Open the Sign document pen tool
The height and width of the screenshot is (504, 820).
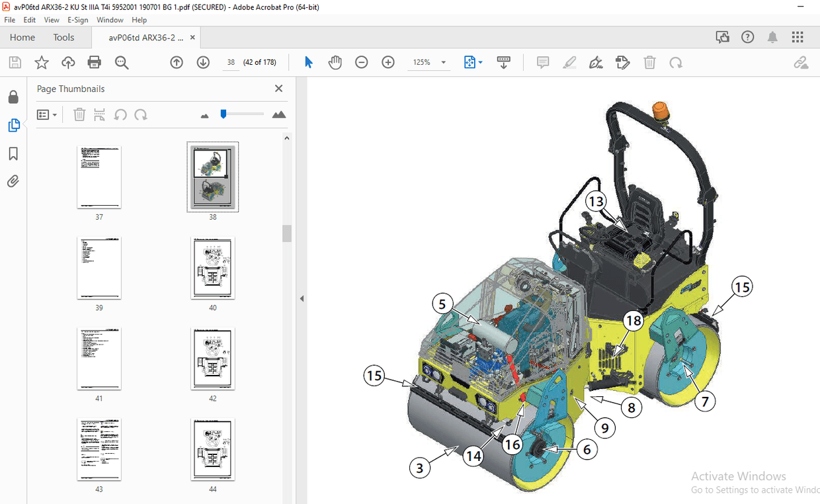click(596, 63)
